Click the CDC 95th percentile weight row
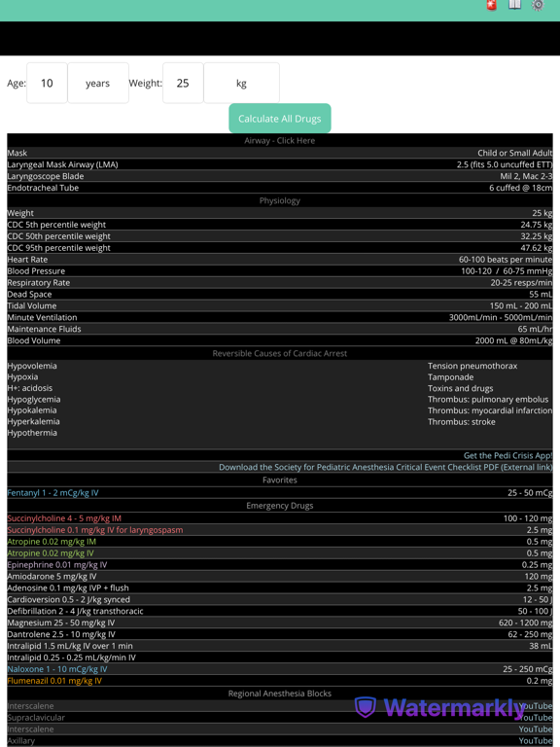Screen dimensions: 560x747 [280, 248]
